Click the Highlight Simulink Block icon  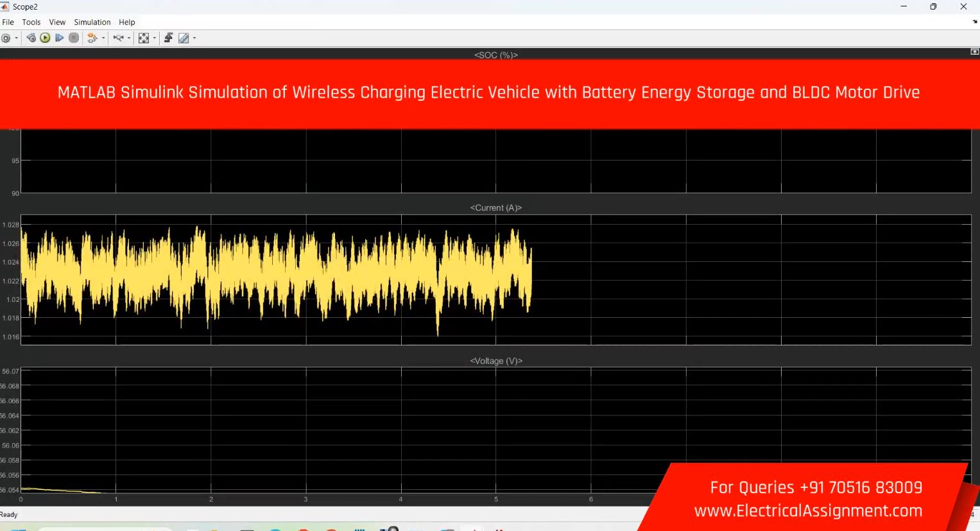(x=92, y=38)
